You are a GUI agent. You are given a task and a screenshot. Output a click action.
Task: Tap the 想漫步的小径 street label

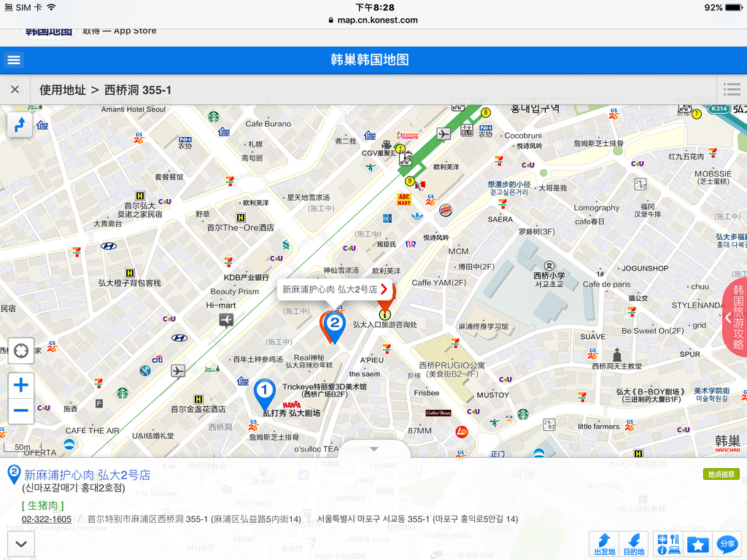point(508,187)
